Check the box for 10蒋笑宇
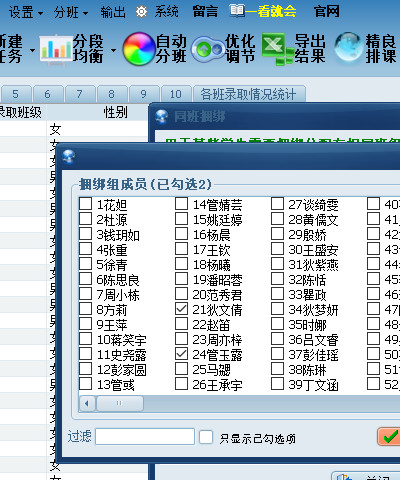This screenshot has width=400, height=480. pos(85,339)
